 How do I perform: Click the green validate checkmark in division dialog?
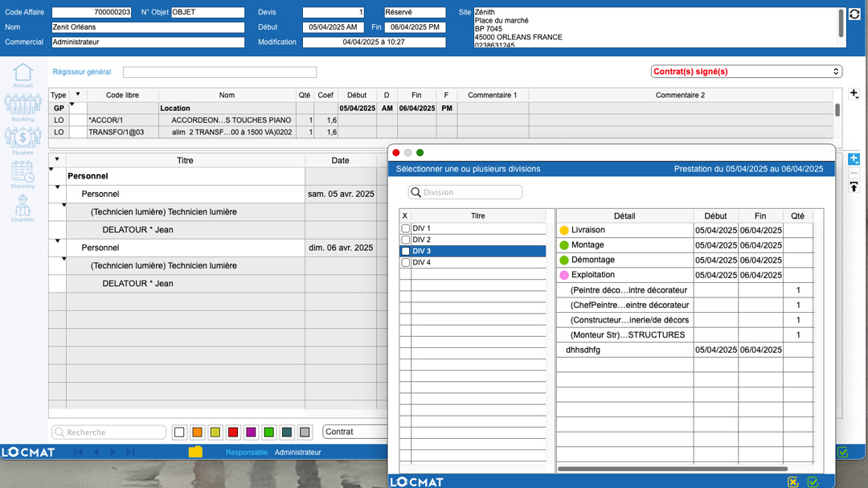pos(813,482)
